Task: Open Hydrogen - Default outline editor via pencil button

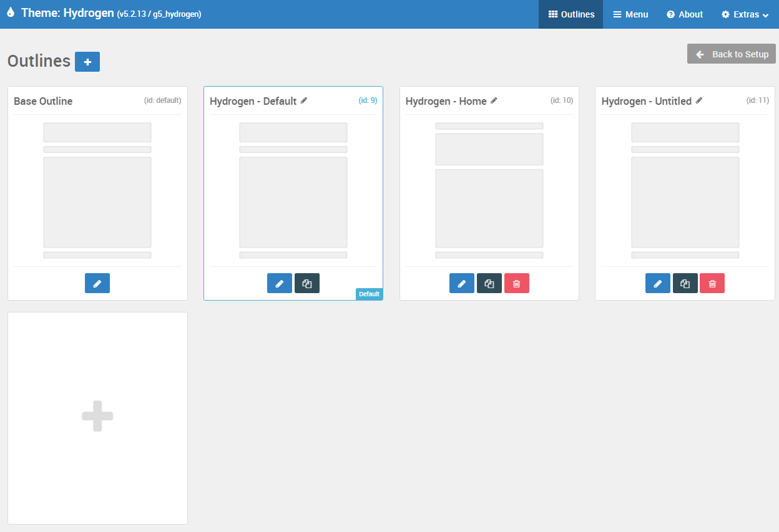Action: coord(280,283)
